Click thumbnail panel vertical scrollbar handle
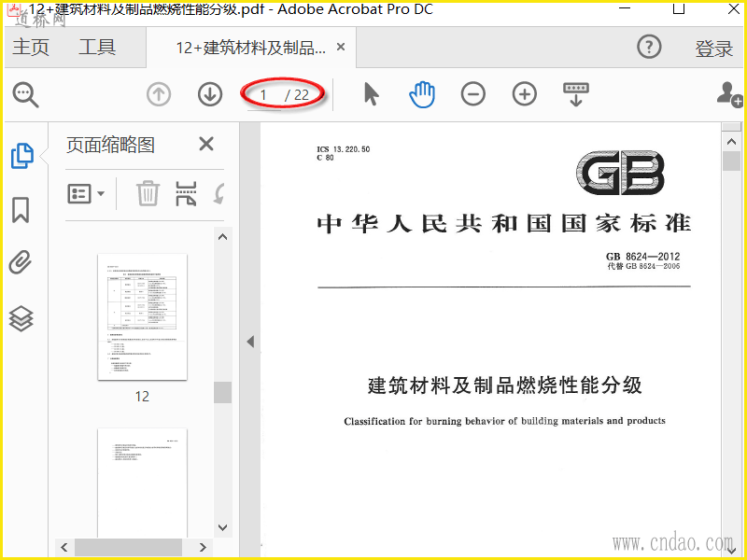 point(222,392)
